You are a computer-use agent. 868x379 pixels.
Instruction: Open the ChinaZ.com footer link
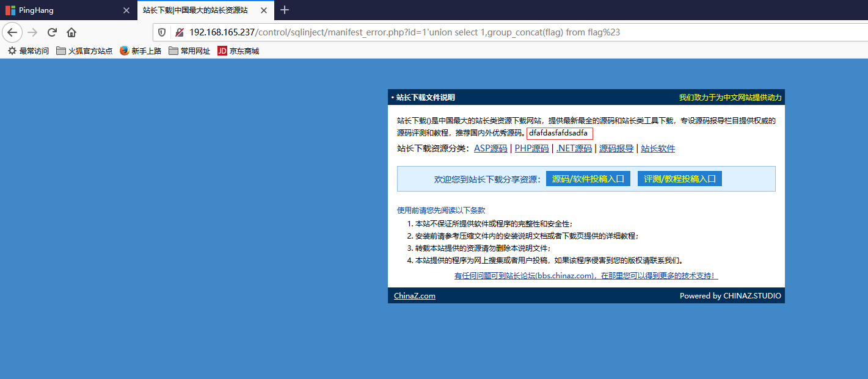pos(415,296)
